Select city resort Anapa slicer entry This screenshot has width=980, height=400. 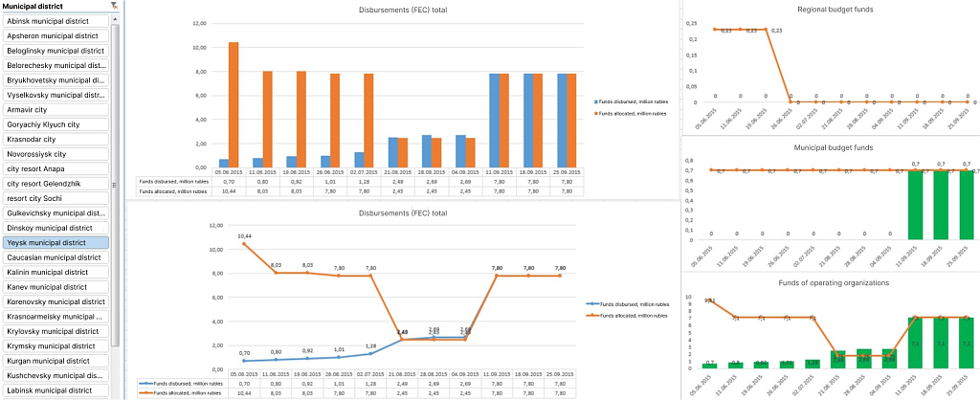[56, 168]
